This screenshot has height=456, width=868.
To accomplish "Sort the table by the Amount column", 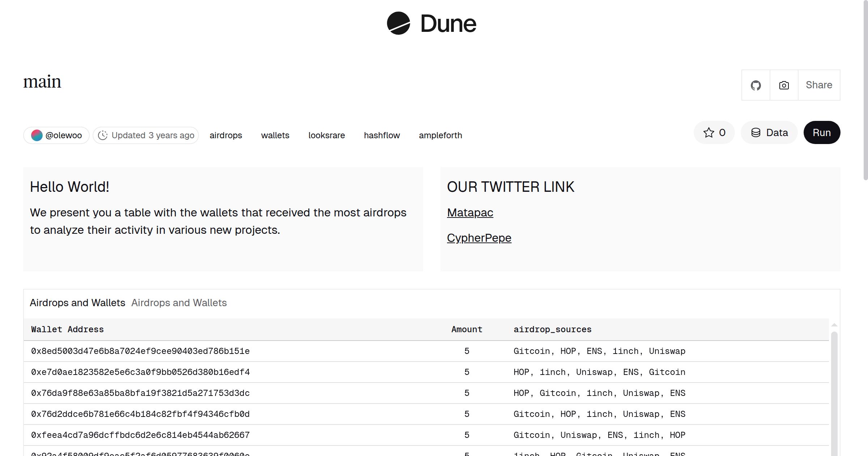I will [x=467, y=329].
